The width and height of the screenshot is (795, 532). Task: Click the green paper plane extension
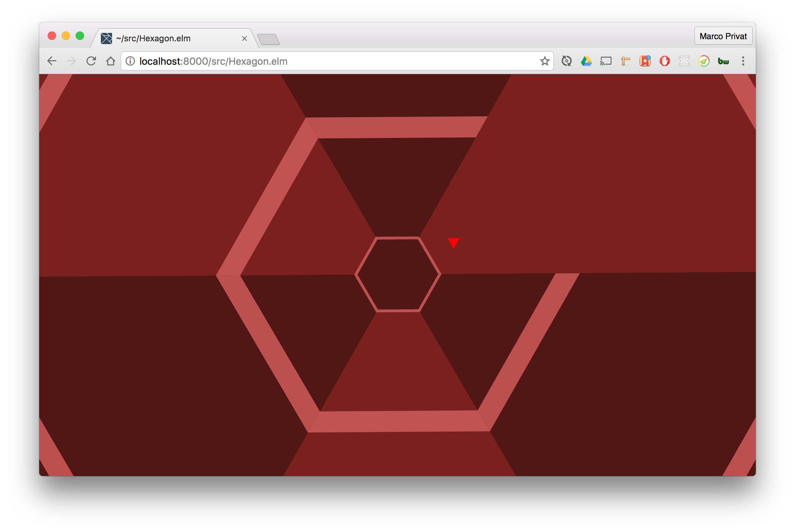[704, 61]
